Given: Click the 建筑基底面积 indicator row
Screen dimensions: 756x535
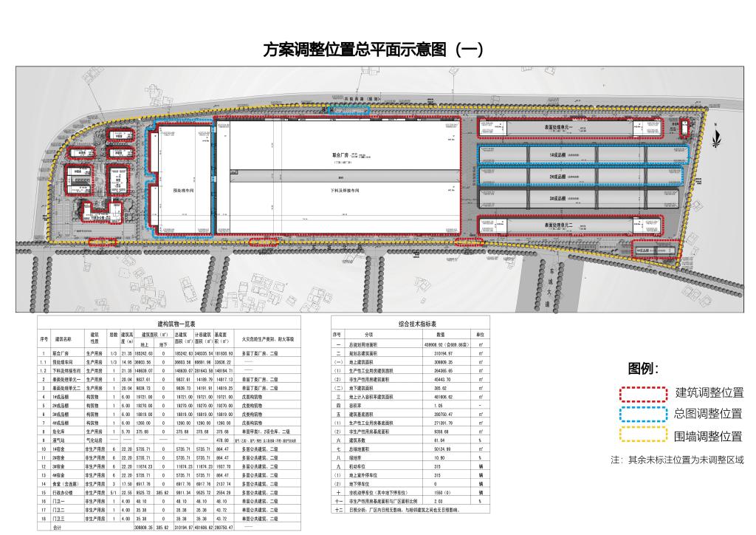Looking at the screenshot, I should (410, 415).
